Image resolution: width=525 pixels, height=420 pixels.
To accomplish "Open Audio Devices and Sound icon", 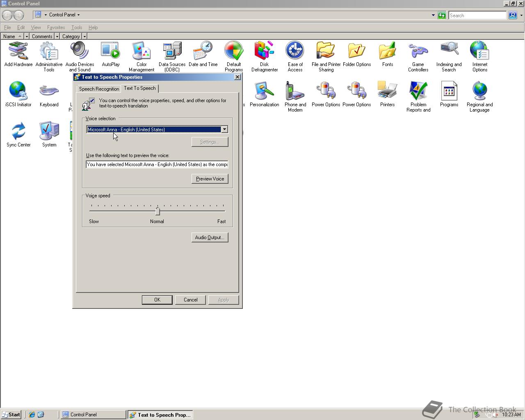I will (x=80, y=57).
